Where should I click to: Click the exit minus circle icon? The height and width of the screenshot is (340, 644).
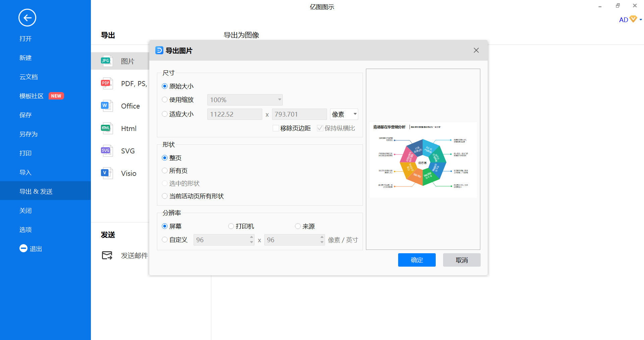coord(23,248)
